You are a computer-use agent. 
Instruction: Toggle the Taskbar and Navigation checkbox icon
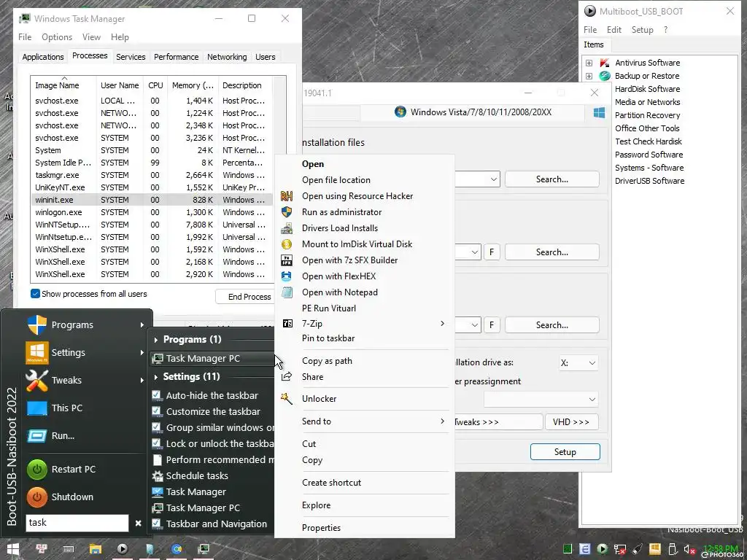pyautogui.click(x=157, y=524)
